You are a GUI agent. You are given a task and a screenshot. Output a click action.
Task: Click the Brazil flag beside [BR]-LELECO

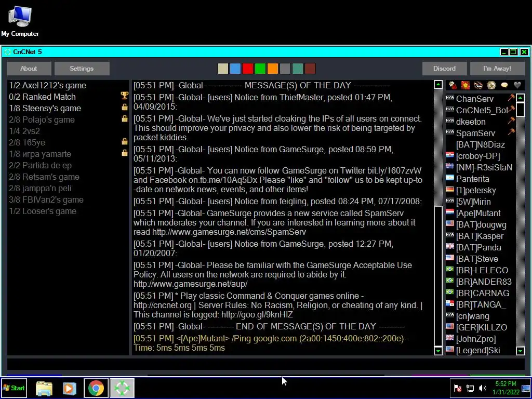coord(450,270)
